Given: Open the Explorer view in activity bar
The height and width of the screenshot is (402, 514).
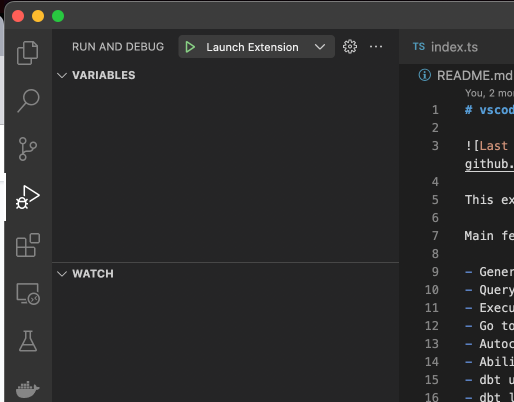Looking at the screenshot, I should (28, 53).
